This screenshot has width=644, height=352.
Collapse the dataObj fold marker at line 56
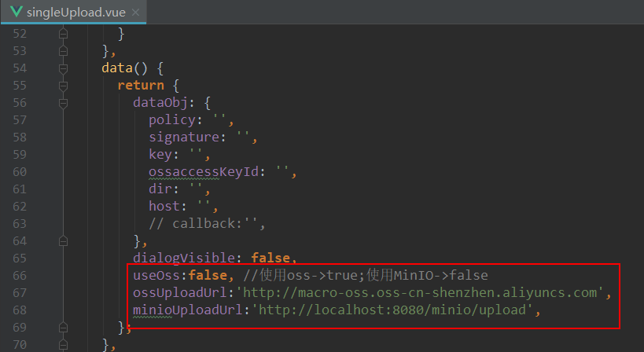(63, 103)
